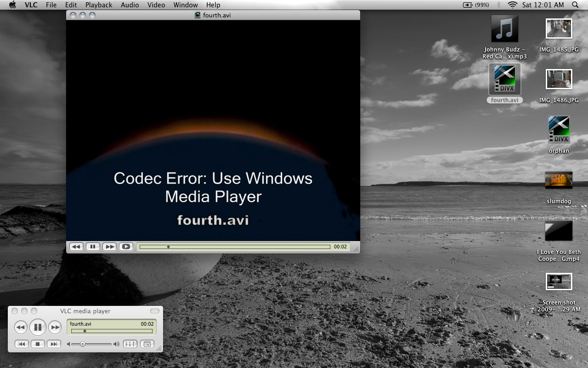Open the Playback menu

tap(99, 5)
